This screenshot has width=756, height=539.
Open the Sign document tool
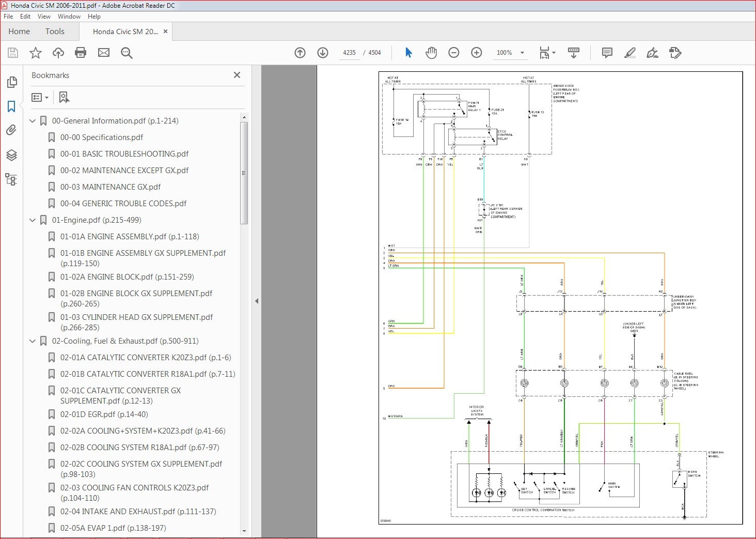652,53
